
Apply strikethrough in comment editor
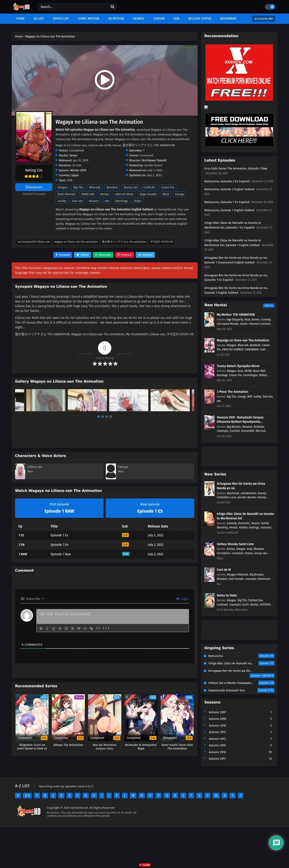60,628
